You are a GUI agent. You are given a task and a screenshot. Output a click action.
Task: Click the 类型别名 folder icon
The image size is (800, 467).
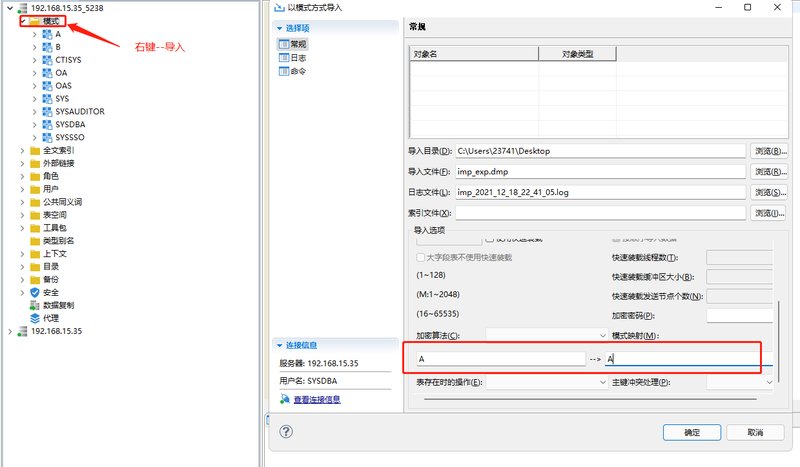click(35, 241)
